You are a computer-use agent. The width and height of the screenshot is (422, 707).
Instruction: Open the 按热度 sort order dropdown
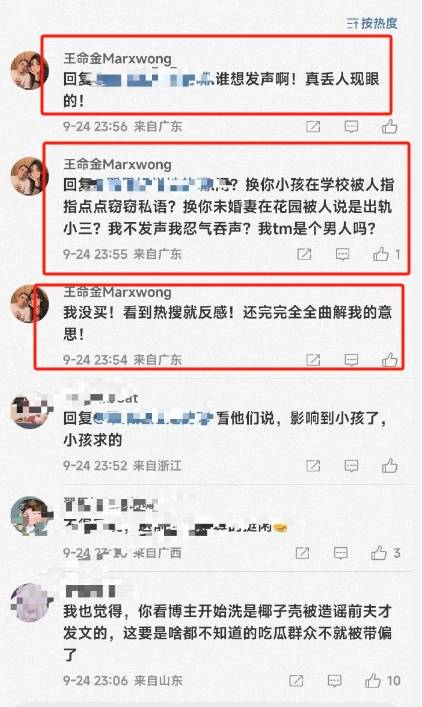tap(372, 23)
